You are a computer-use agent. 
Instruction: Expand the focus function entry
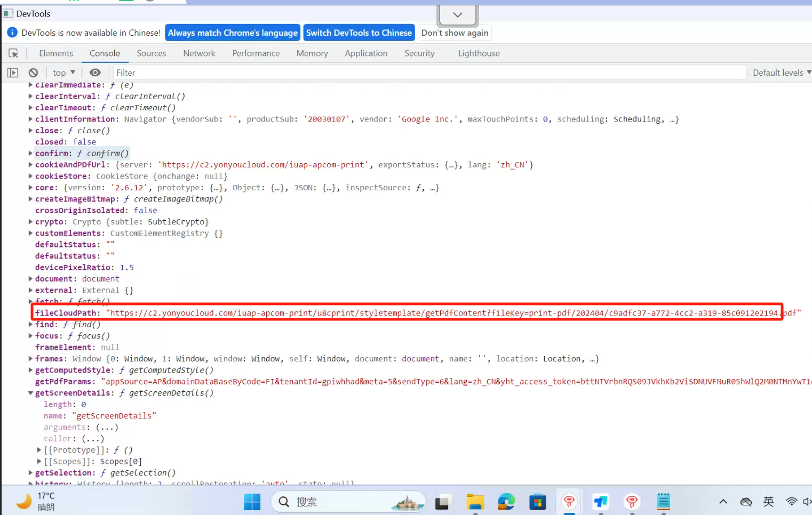pos(30,336)
